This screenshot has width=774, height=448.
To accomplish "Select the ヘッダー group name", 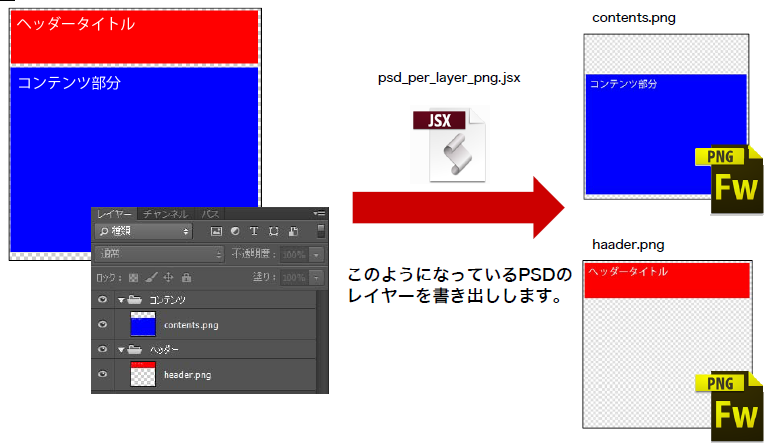I will (164, 350).
